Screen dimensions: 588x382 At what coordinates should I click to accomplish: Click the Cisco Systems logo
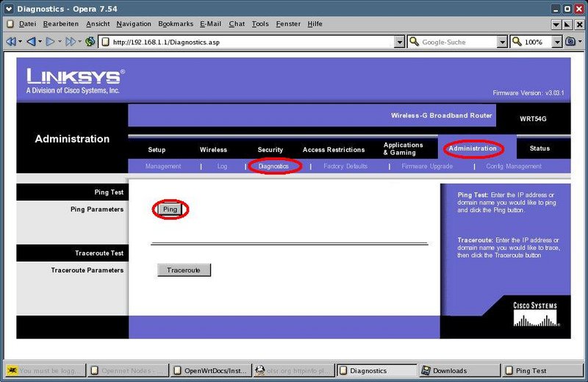click(535, 314)
